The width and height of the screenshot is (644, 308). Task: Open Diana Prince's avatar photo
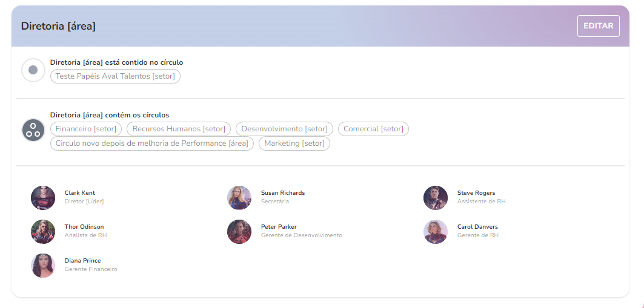(x=43, y=266)
